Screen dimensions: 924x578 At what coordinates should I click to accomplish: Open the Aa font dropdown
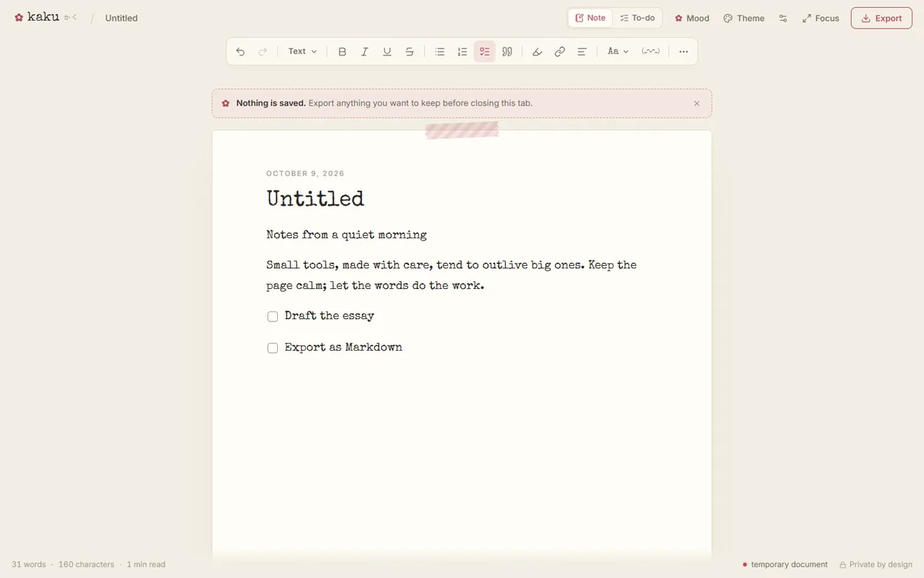618,52
